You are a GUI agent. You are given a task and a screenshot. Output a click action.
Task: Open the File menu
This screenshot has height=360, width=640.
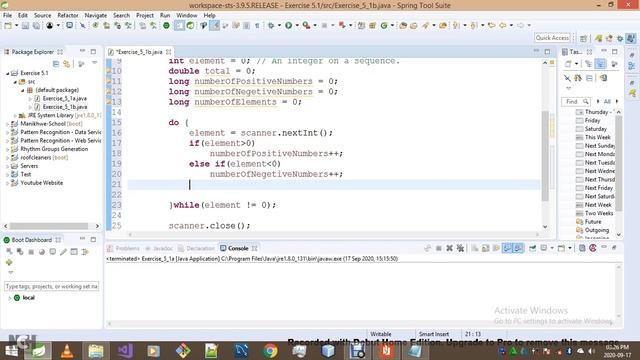pyautogui.click(x=7, y=15)
